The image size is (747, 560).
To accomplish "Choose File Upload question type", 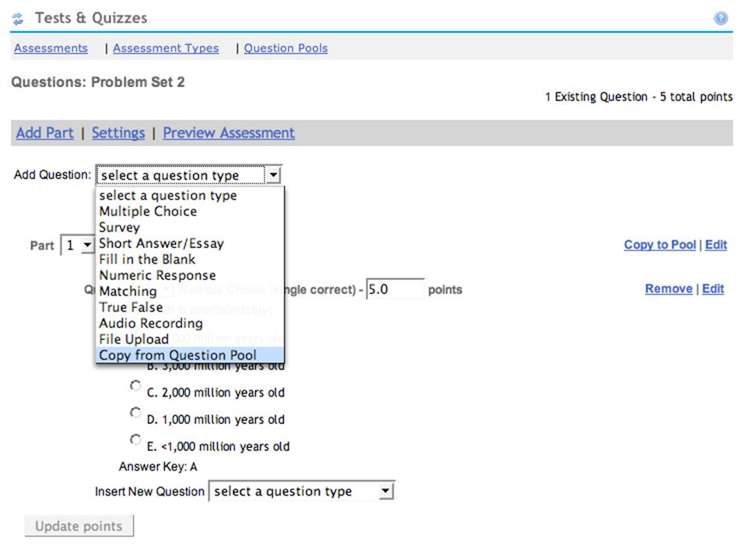I will [190, 339].
